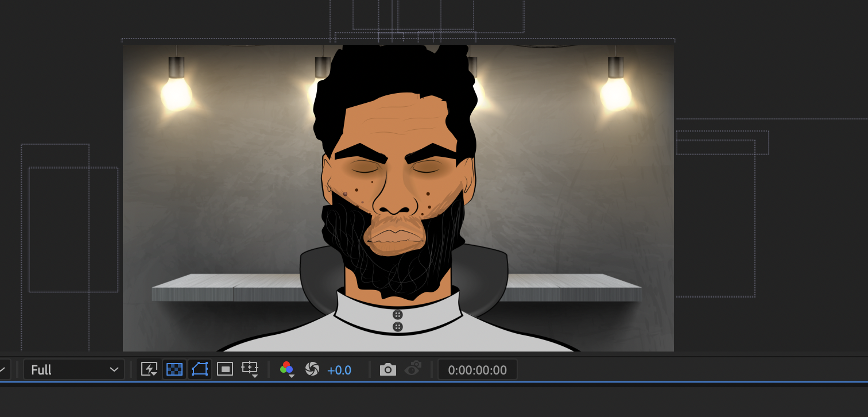
Task: Toggle Mask and Shape Path Visibility
Action: (x=199, y=369)
